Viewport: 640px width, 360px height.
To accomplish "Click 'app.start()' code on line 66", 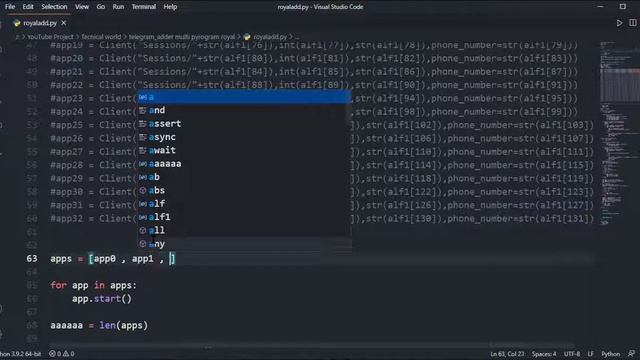I will coord(102,299).
